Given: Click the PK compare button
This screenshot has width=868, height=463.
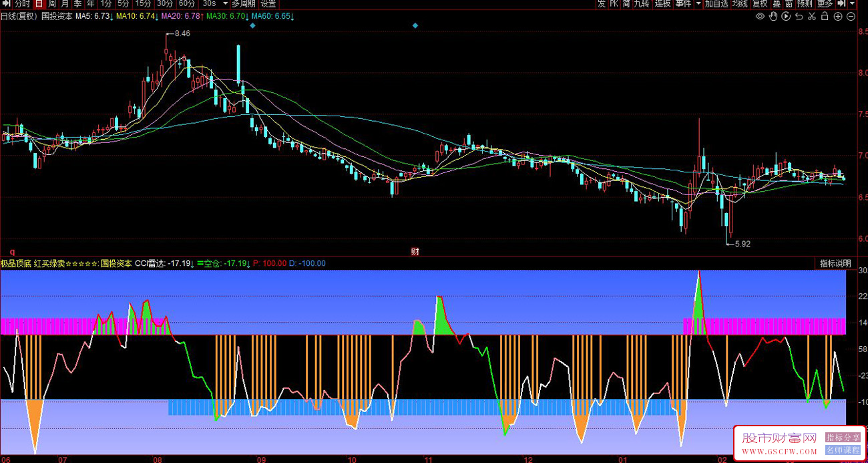Looking at the screenshot, I should 614,3.
